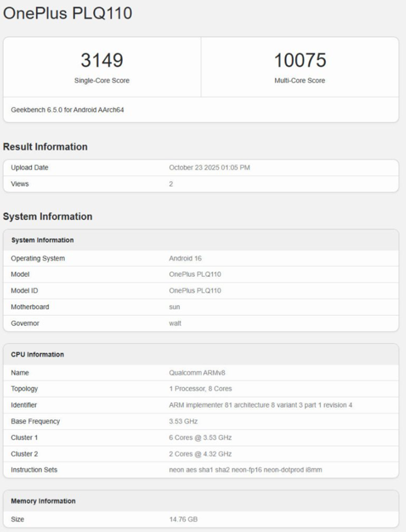Click the Views row in Result Information
The height and width of the screenshot is (532, 406).
(x=20, y=184)
